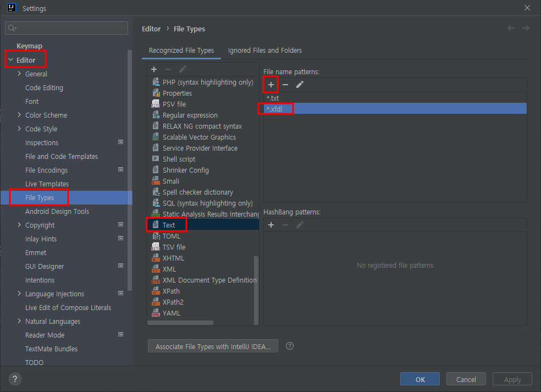Add a new file name pattern
Screen dimensions: 541x392
(271, 85)
